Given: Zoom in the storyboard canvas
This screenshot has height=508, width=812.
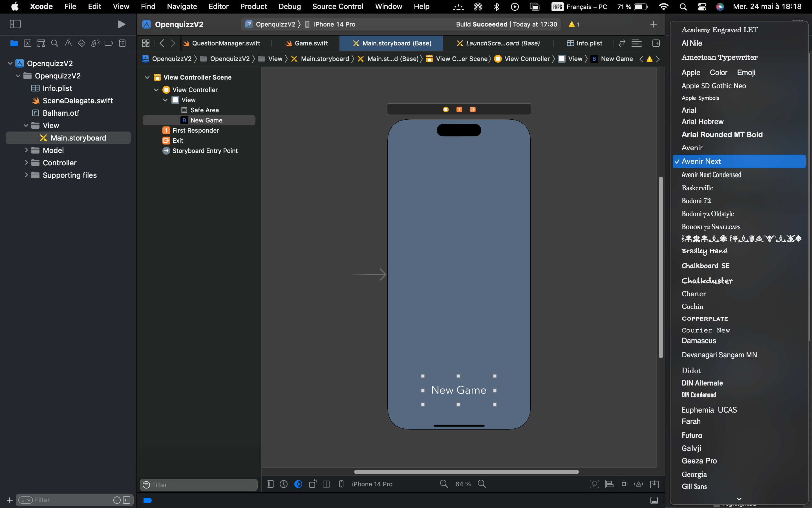Looking at the screenshot, I should point(482,484).
